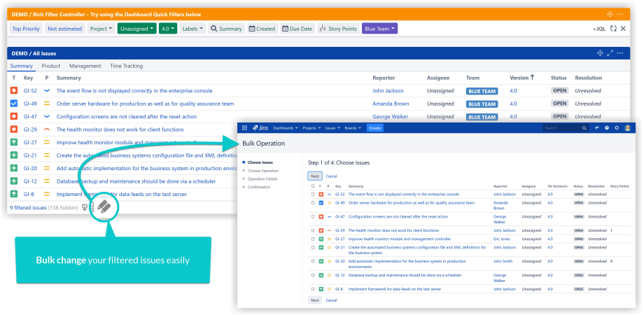
Task: Open the All Issues gadget ellipsis menu
Action: (620, 53)
